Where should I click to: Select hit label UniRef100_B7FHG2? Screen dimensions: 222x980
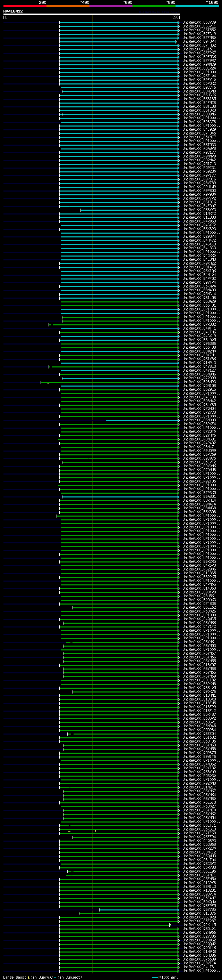click(199, 45)
